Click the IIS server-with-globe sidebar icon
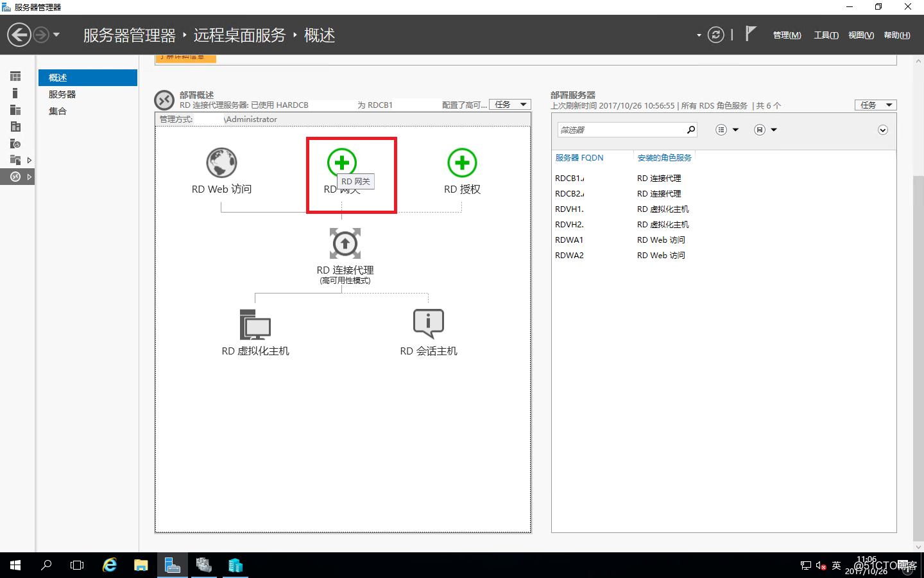Screen dimensions: 924x578 15,143
